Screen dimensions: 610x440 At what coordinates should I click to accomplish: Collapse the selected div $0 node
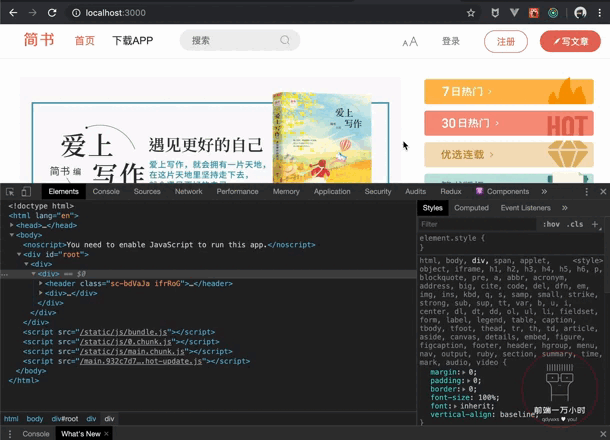pos(33,273)
